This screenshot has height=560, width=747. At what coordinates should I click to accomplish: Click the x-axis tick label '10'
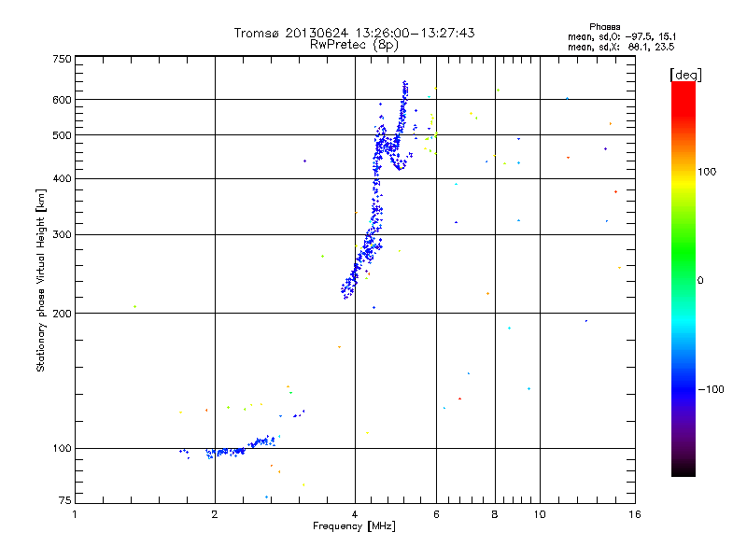(540, 514)
